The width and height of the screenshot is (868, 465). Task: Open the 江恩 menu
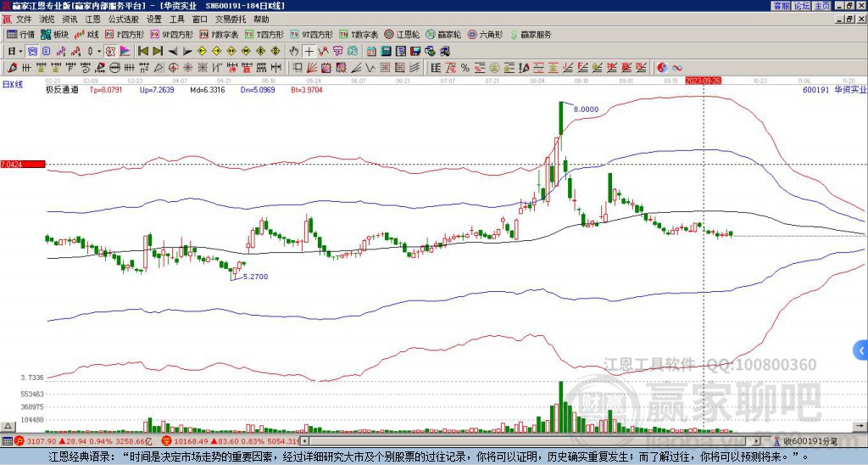[93, 20]
